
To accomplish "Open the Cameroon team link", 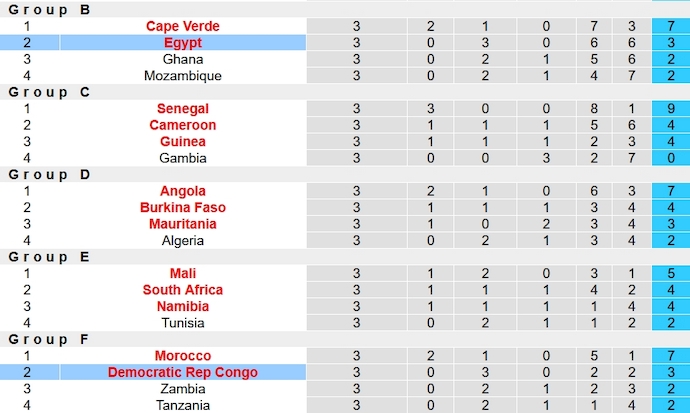I will (x=182, y=125).
